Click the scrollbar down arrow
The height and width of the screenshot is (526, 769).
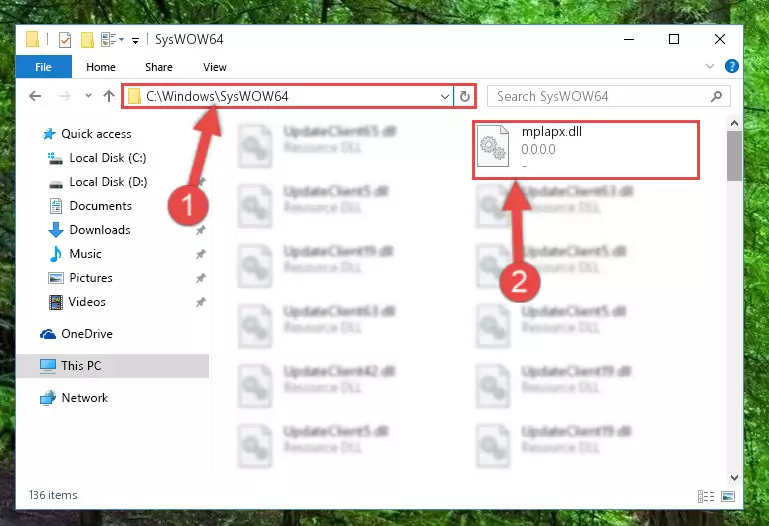point(734,477)
